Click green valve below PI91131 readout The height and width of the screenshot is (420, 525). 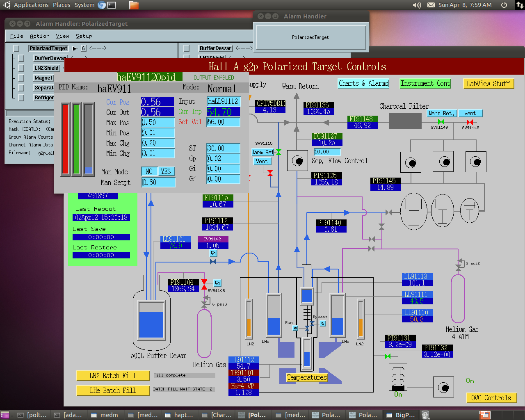point(388,356)
